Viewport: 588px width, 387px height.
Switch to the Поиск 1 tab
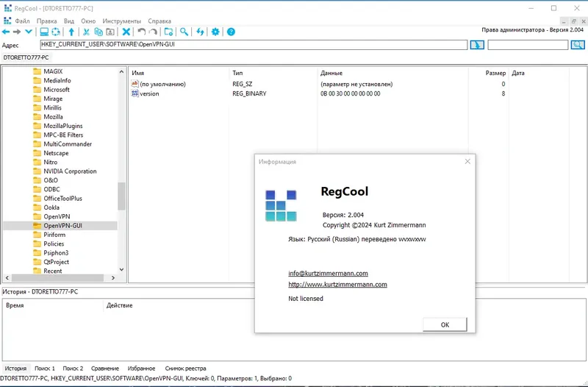click(45, 368)
